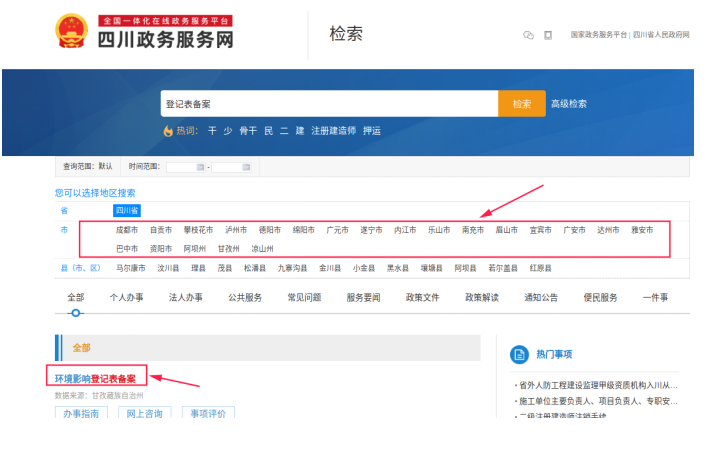
Task: Choose 成都市 from the city list
Action: pyautogui.click(x=127, y=230)
